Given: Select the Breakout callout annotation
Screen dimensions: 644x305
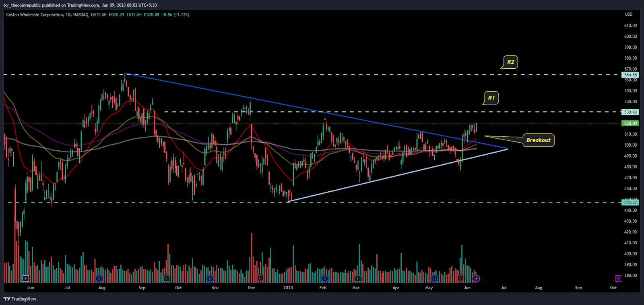Looking at the screenshot, I should click(538, 140).
